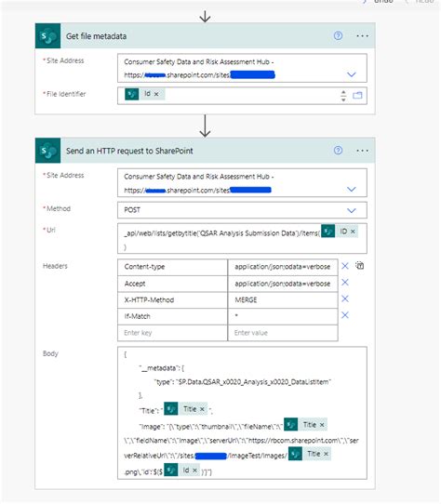Delete the Accept header row
This screenshot has height=504, width=441.
click(345, 282)
